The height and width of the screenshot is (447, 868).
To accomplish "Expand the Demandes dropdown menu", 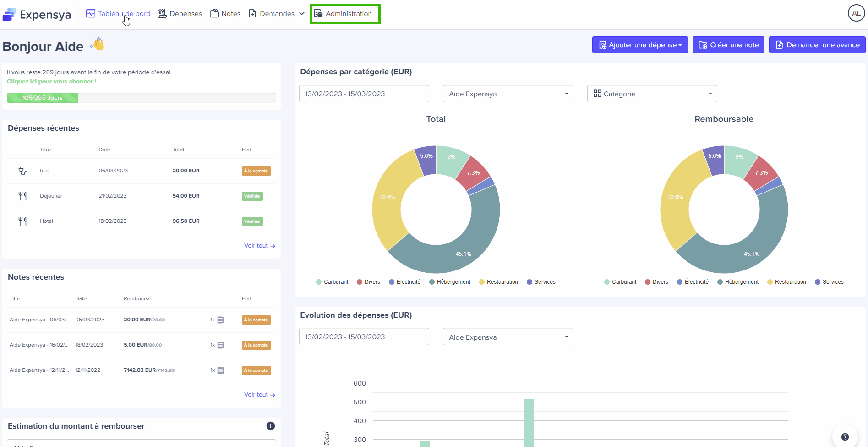I will pos(276,14).
